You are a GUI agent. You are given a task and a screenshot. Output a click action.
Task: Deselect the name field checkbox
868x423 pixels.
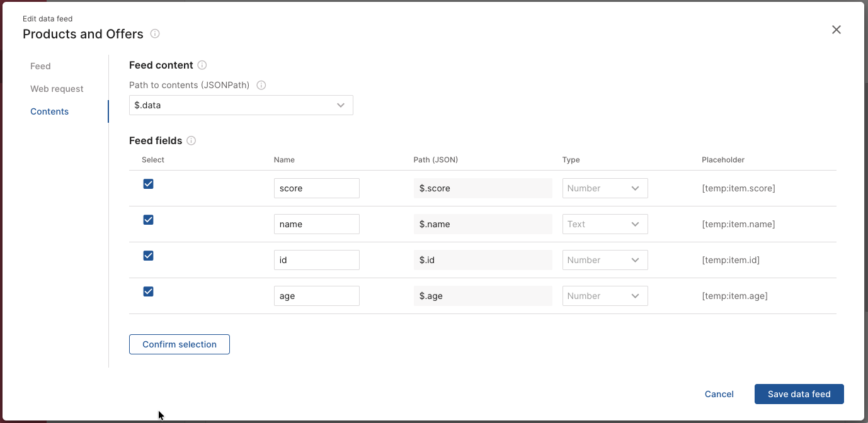149,220
